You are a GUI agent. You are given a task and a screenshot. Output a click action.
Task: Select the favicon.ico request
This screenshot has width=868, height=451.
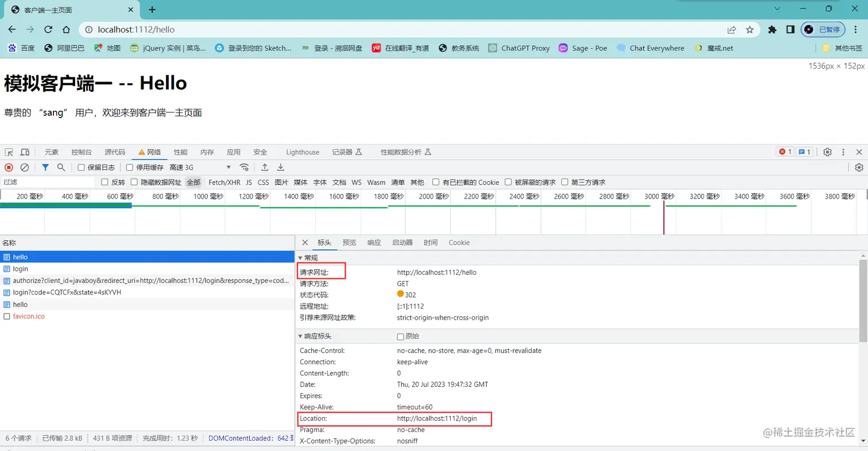tap(147, 316)
